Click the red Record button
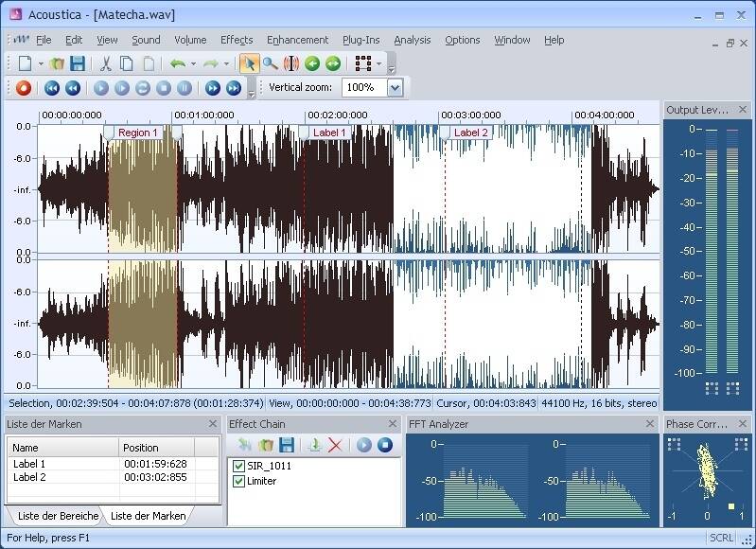This screenshot has width=756, height=549. point(24,88)
